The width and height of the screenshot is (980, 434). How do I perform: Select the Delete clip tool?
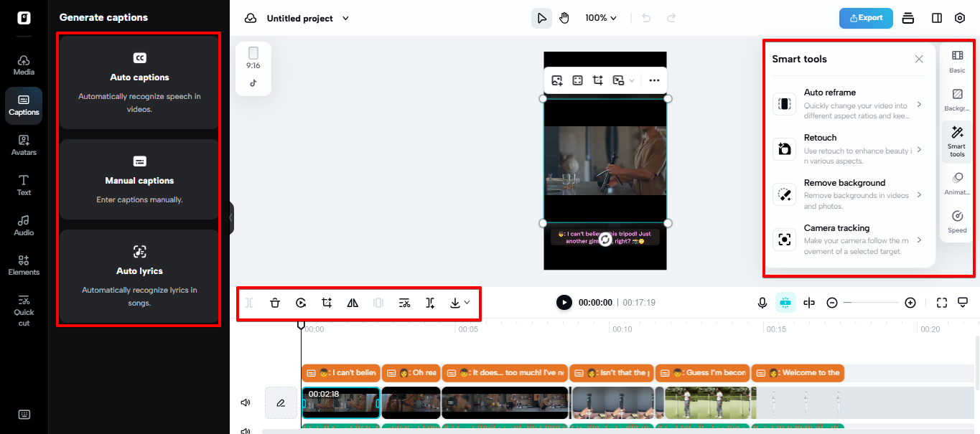coord(275,302)
